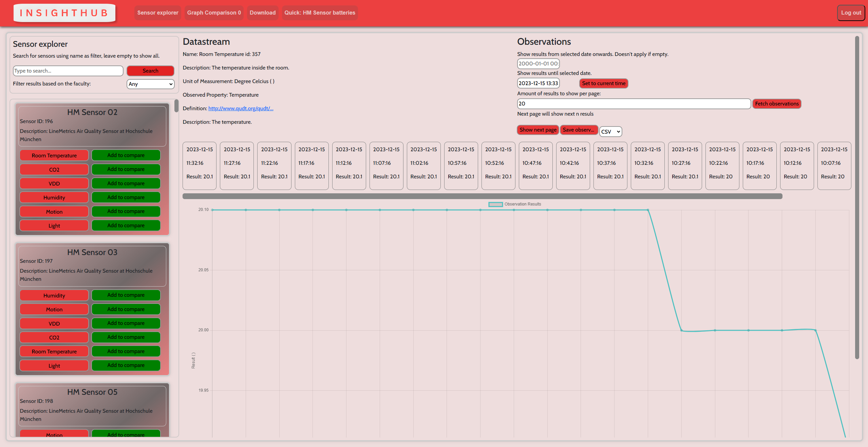Image resolution: width=868 pixels, height=447 pixels.
Task: Toggle the Observation Results legend swatch
Action: 495,204
